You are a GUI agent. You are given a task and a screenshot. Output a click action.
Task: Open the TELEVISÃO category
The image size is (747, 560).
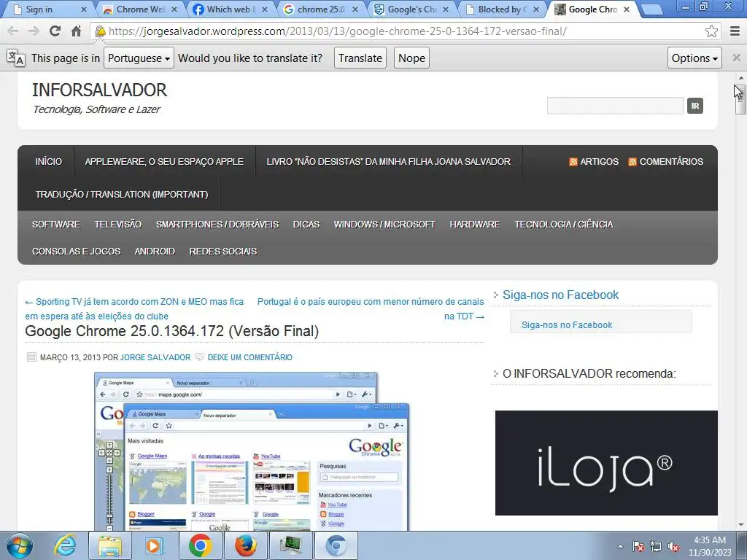(x=118, y=225)
